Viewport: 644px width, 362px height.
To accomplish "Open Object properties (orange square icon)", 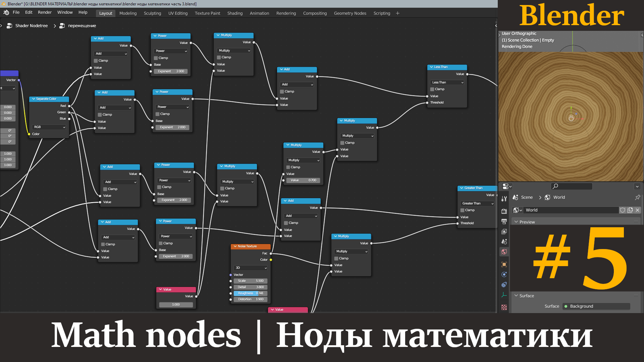I will tap(504, 264).
